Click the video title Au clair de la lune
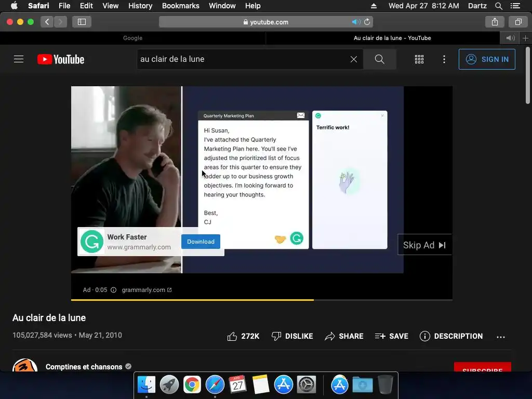Image resolution: width=532 pixels, height=399 pixels. point(49,318)
